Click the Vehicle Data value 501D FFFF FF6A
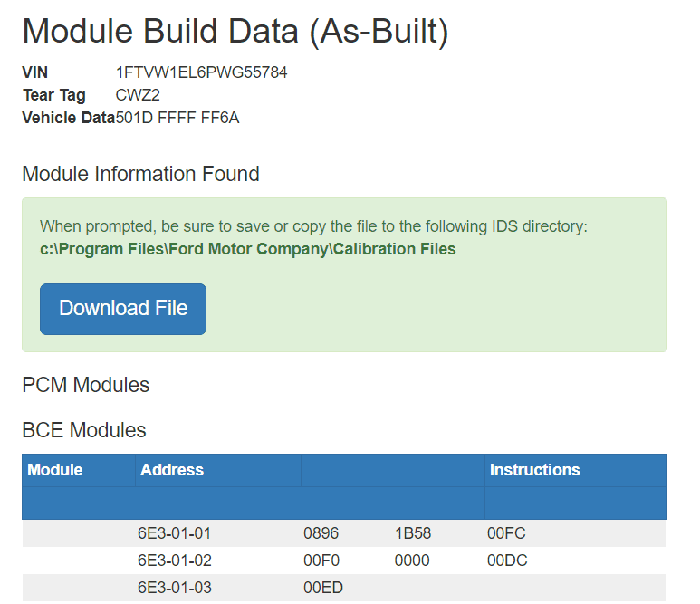Image resolution: width=700 pixels, height=604 pixels. (177, 118)
